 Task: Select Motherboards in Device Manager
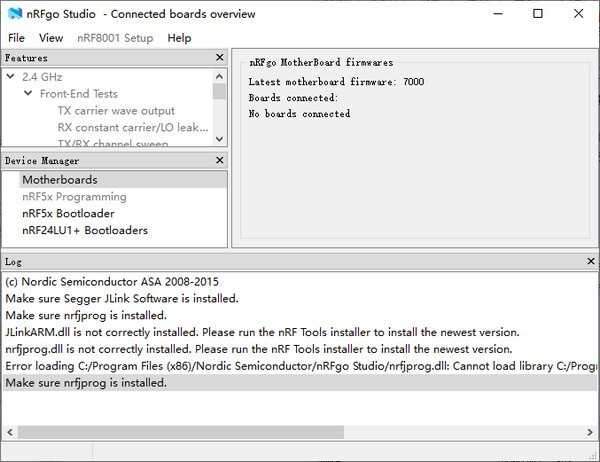[x=122, y=180]
